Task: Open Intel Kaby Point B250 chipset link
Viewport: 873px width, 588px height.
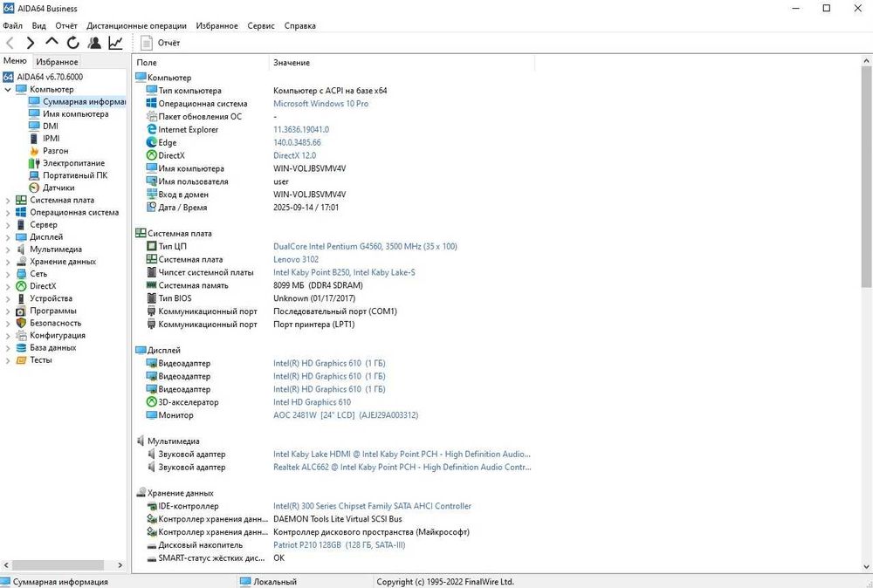Action: coord(344,272)
